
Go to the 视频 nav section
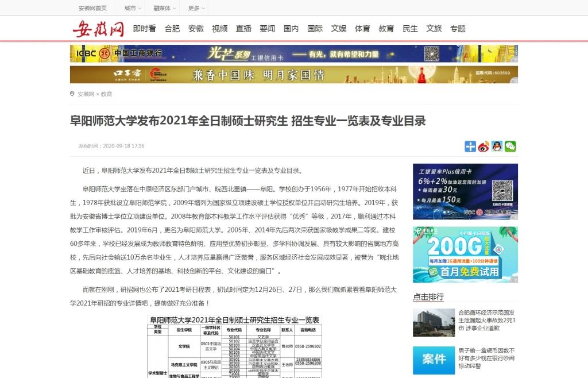tap(219, 29)
